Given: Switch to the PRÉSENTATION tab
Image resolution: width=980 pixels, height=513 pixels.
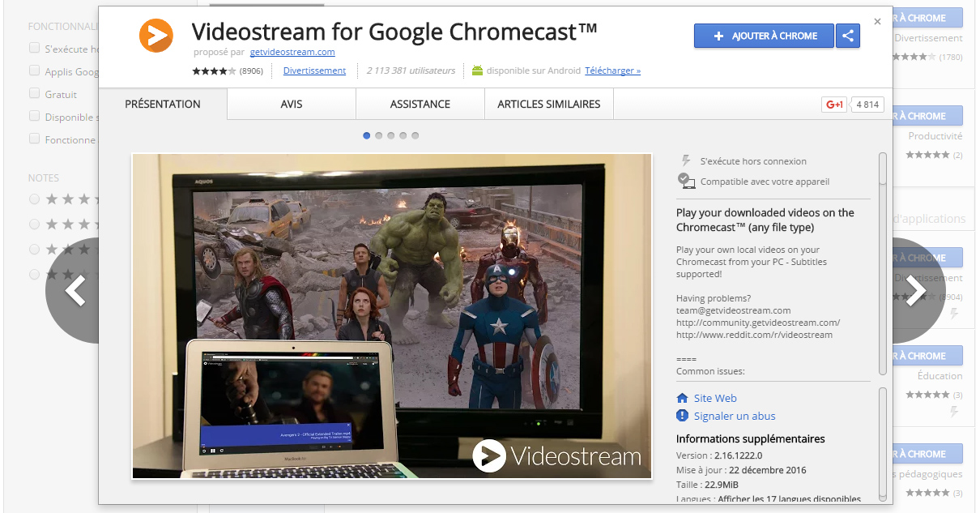Looking at the screenshot, I should click(x=163, y=104).
